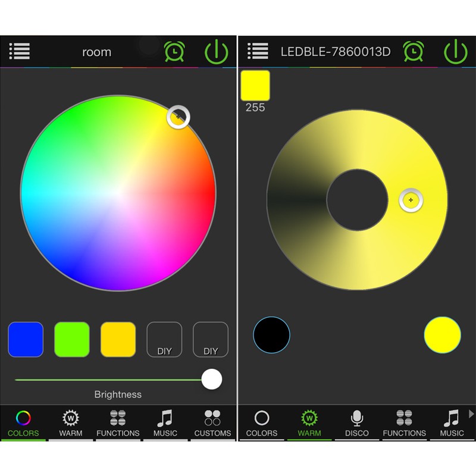Open the device list menu on the room screen
476x476 pixels.
pos(20,51)
